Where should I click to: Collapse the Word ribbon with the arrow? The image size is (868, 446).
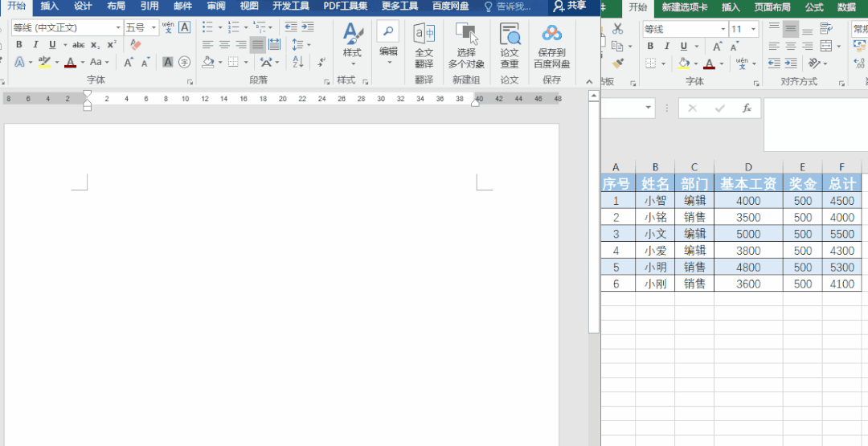(x=588, y=81)
